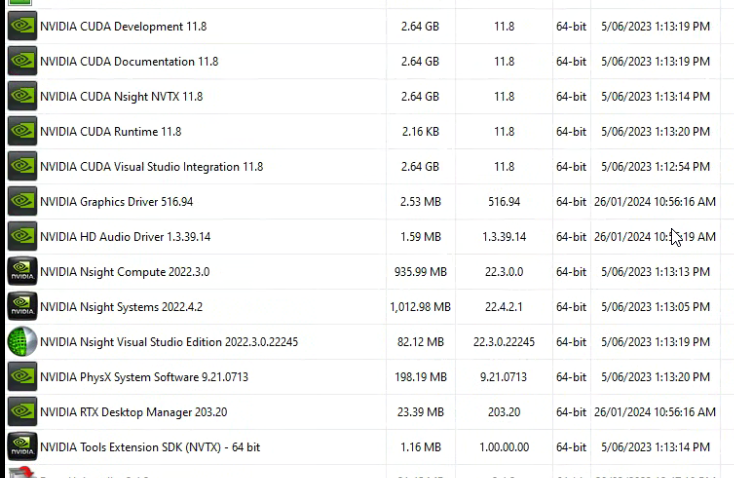Viewport: 734px width, 478px height.
Task: Click the NVIDIA RTX Desktop Manager icon
Action: point(22,412)
